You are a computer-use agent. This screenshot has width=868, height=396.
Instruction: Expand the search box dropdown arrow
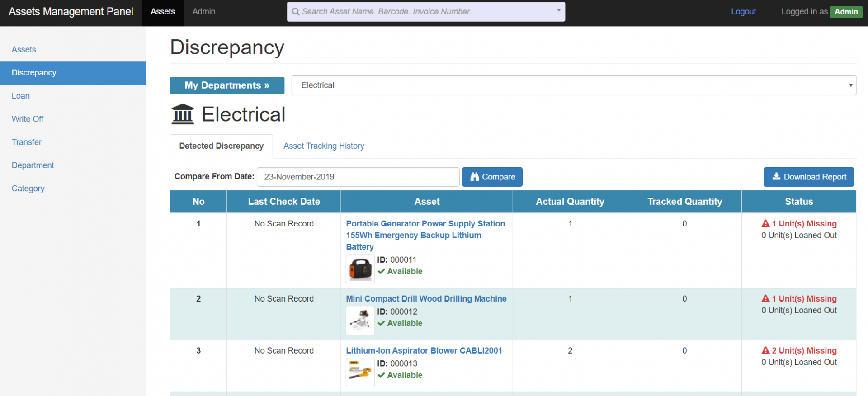559,10
